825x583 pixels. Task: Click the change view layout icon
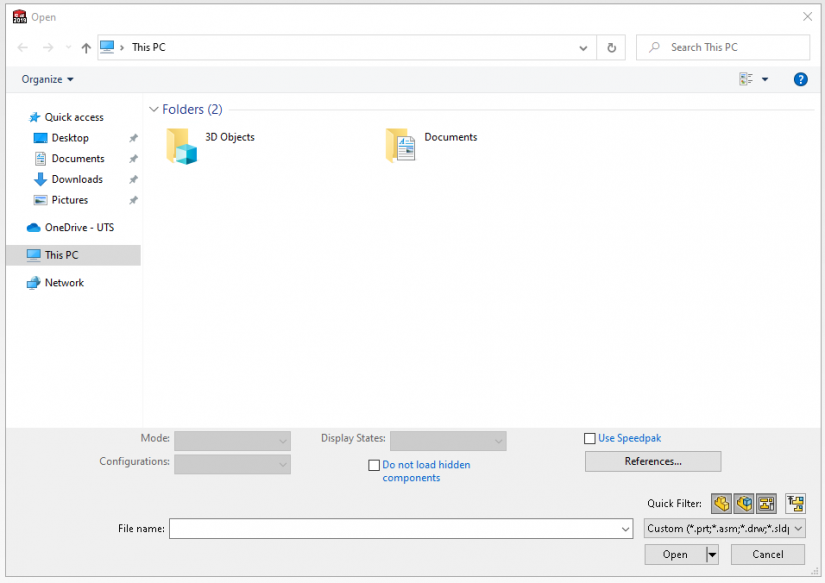(746, 79)
